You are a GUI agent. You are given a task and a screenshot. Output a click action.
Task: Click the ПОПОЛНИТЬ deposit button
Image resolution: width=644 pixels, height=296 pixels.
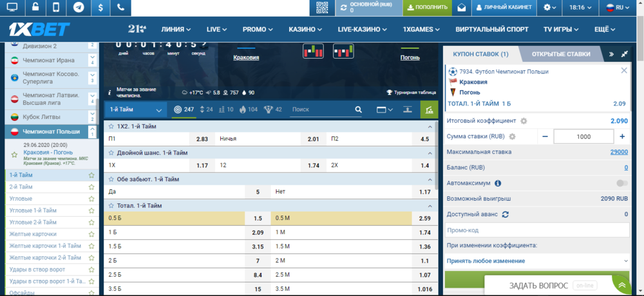tap(427, 7)
